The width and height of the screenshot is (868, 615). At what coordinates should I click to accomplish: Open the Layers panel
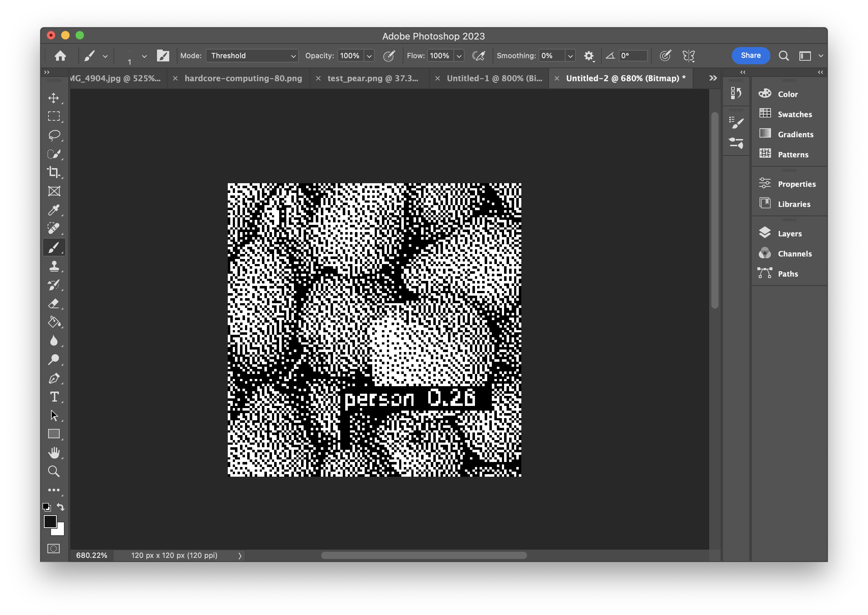tap(789, 233)
